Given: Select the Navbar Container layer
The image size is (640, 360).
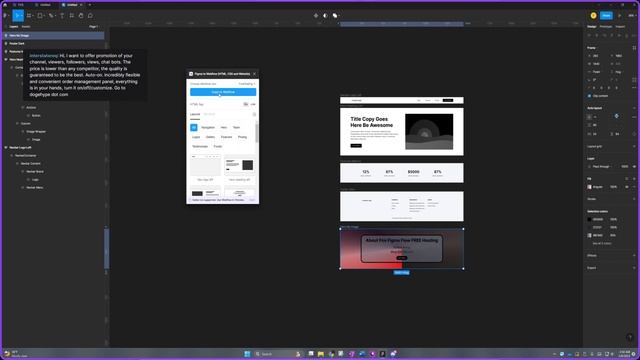Looking at the screenshot, I should pos(25,156).
